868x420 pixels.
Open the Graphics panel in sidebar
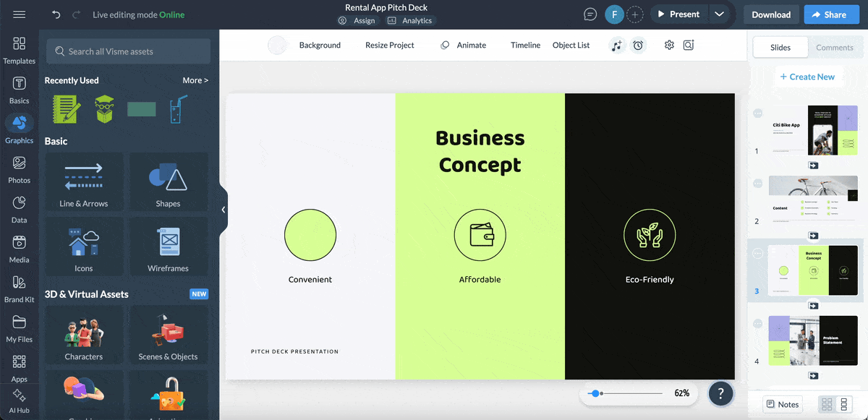coord(20,129)
